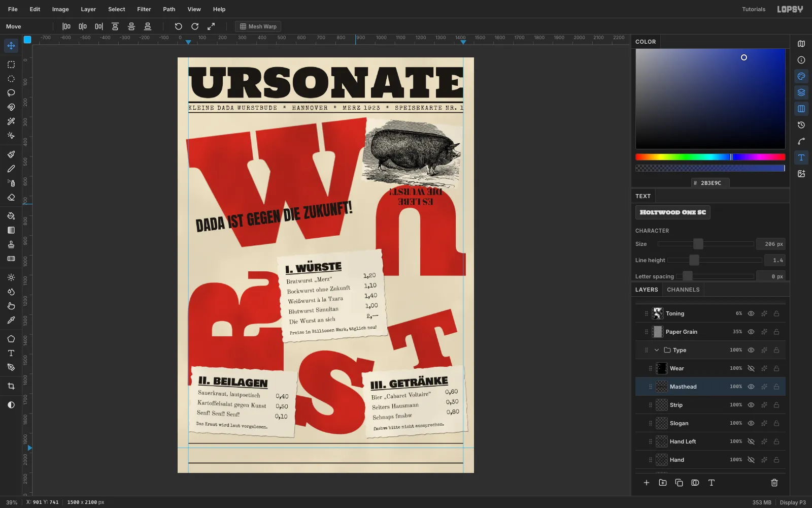The height and width of the screenshot is (508, 812).
Task: Select the crop tool
Action: (x=11, y=386)
